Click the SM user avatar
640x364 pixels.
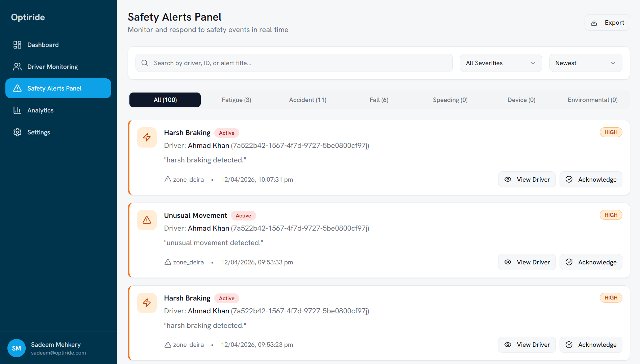coord(17,348)
